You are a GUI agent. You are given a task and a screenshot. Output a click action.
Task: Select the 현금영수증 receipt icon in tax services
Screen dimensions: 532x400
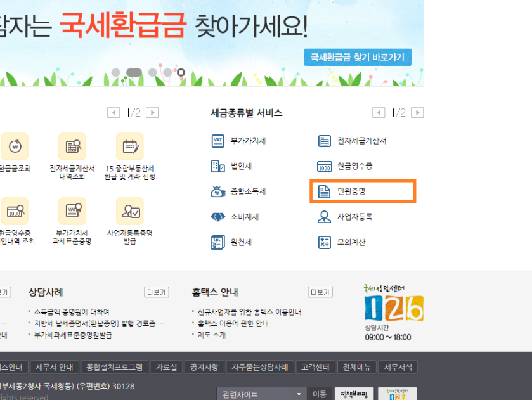pyautogui.click(x=325, y=166)
